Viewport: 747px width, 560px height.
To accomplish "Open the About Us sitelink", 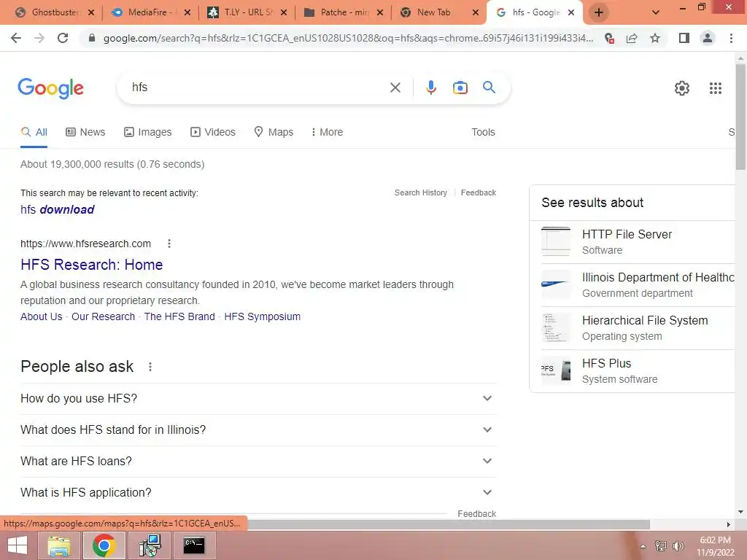I will (42, 316).
